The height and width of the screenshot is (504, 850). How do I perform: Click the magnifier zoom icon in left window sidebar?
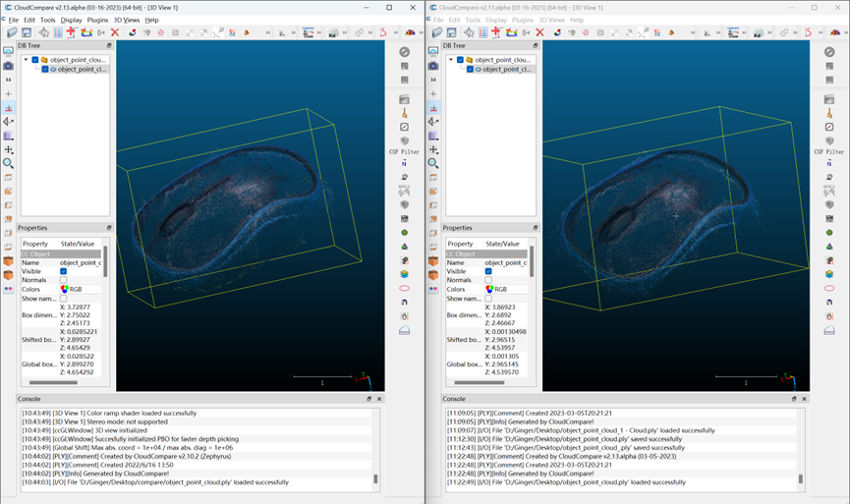[9, 163]
